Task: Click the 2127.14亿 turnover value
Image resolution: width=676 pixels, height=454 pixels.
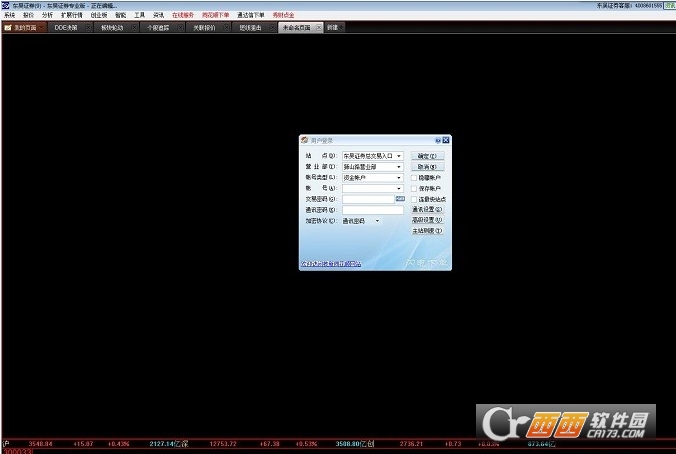Action: point(165,444)
